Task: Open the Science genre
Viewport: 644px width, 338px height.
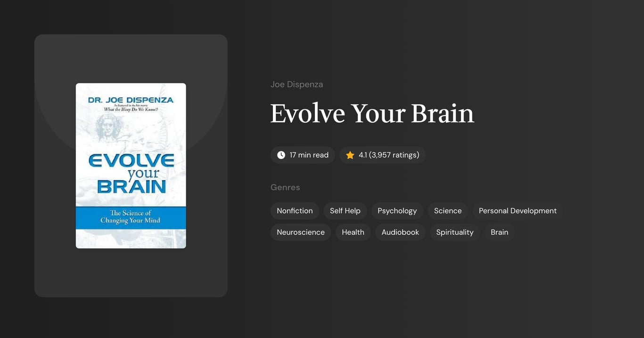Action: click(x=447, y=211)
